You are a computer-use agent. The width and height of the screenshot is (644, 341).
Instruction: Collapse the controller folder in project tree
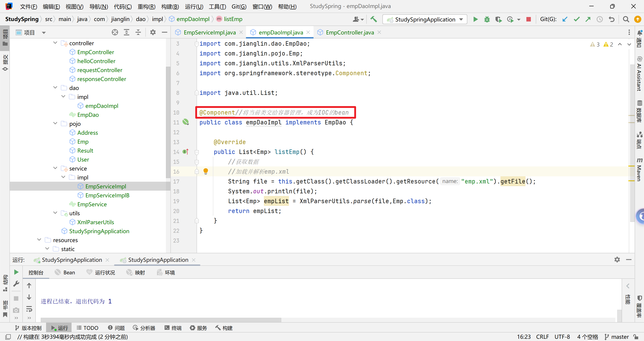pyautogui.click(x=55, y=43)
